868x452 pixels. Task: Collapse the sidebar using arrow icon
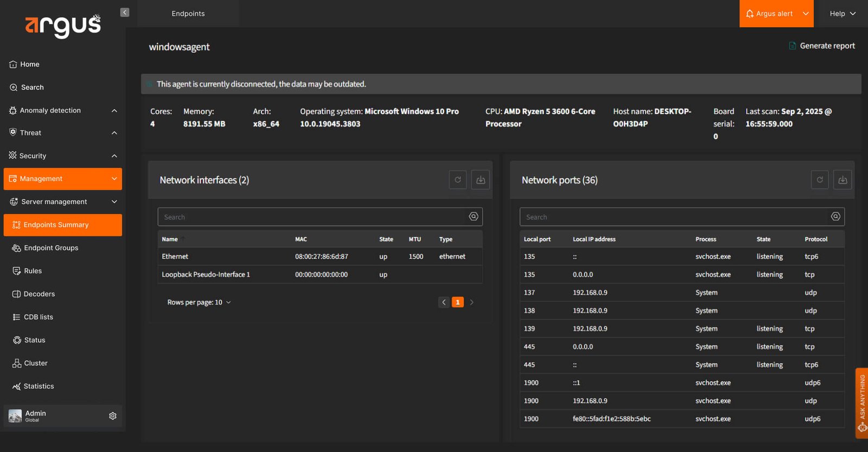click(125, 12)
